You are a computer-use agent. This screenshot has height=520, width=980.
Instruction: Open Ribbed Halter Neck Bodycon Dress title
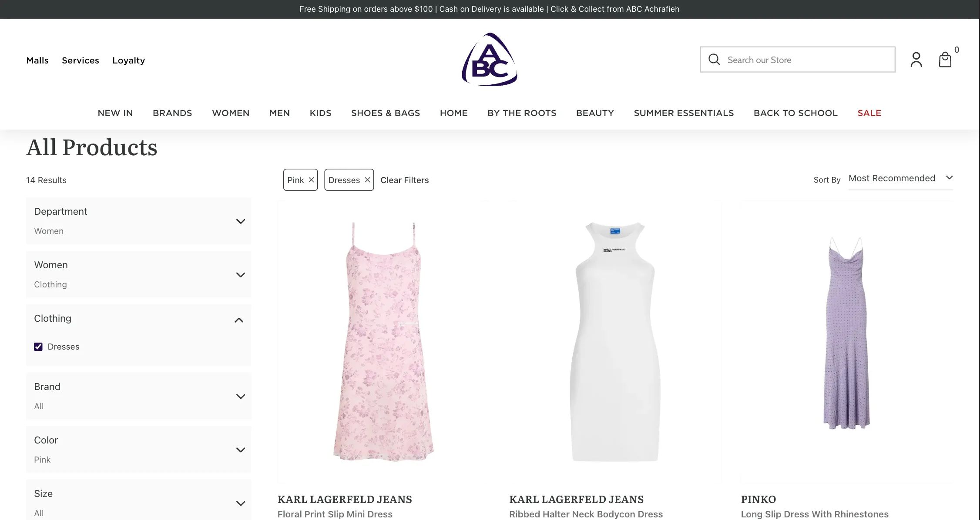pyautogui.click(x=586, y=514)
